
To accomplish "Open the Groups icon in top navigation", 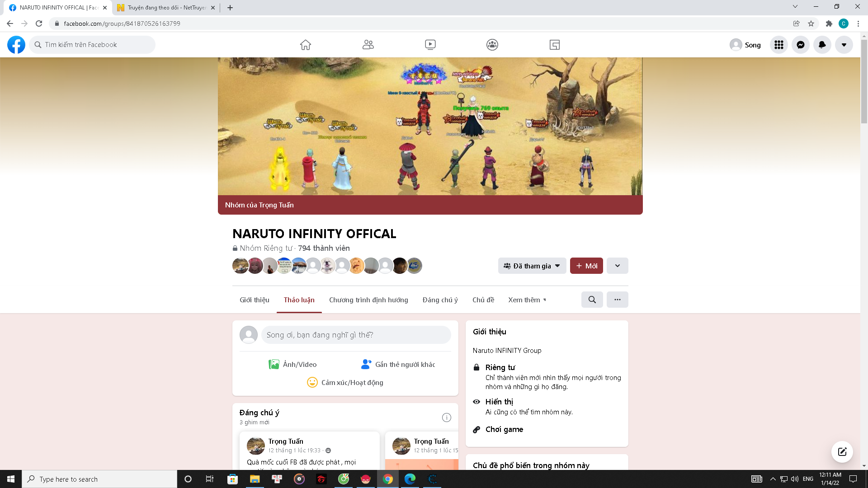I will tap(492, 45).
